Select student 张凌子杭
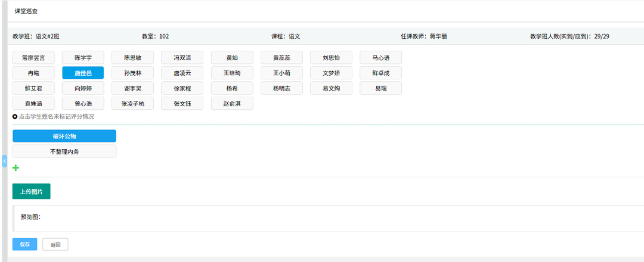Screen dimensions: 644x262 132,103
